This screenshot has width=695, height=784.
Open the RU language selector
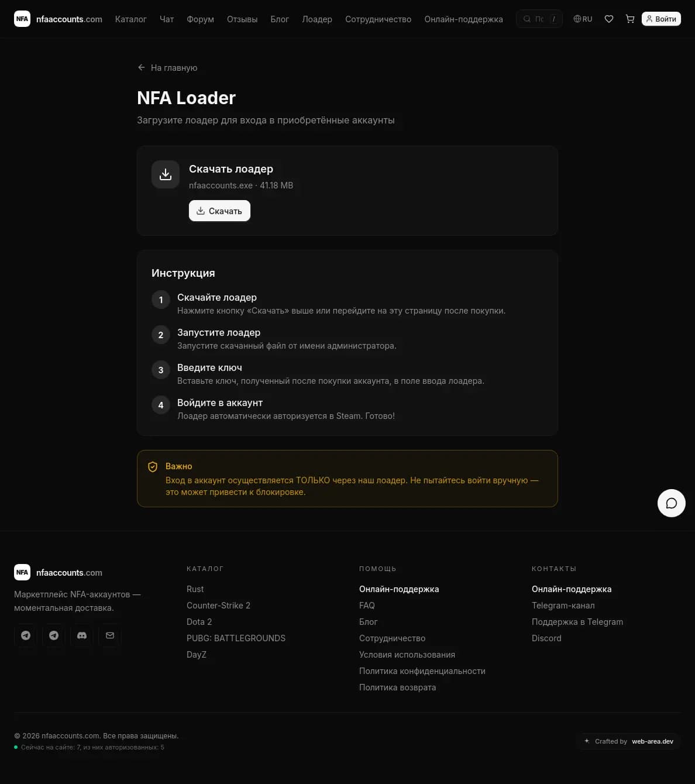point(583,19)
